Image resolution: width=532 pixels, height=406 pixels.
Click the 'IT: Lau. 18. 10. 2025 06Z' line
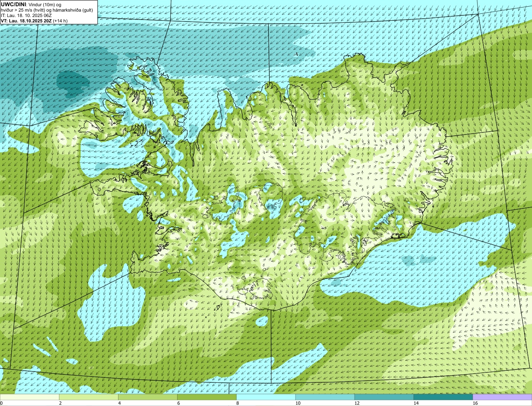point(26,15)
